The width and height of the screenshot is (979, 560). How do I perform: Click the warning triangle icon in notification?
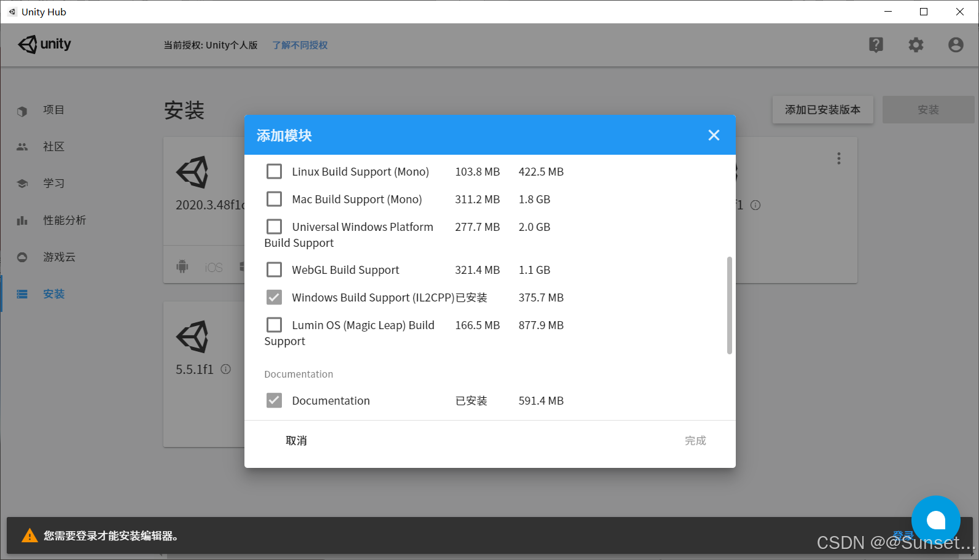point(29,535)
